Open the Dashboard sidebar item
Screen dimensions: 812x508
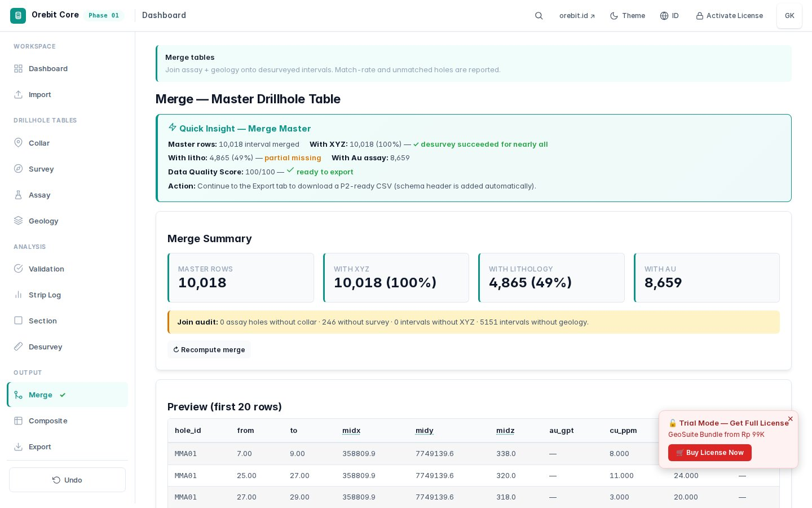tap(67, 69)
